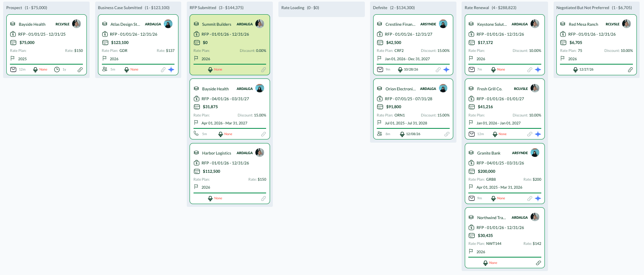Click phone icon on $31,875 Bayside Health card
Viewport: 644px width, 275px height.
[196, 134]
